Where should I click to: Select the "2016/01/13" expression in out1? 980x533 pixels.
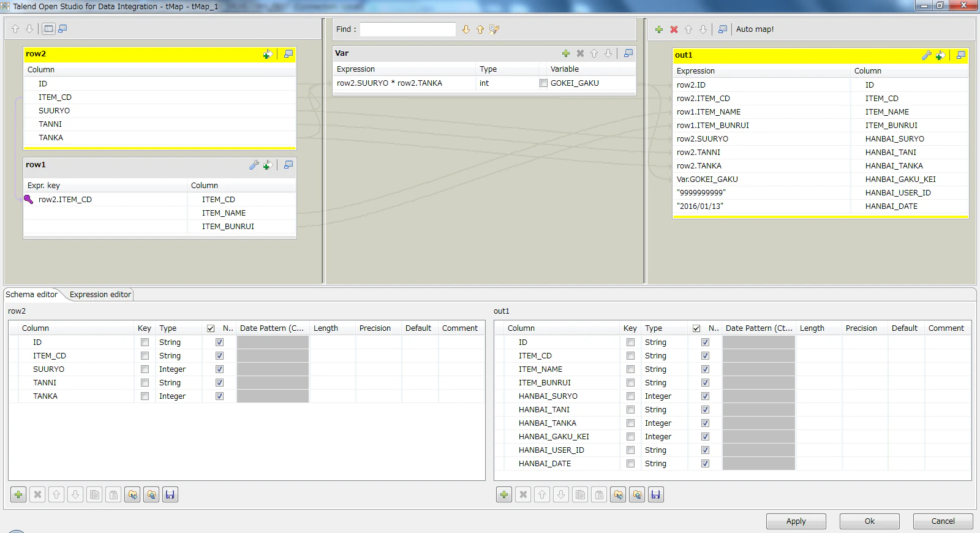point(761,206)
